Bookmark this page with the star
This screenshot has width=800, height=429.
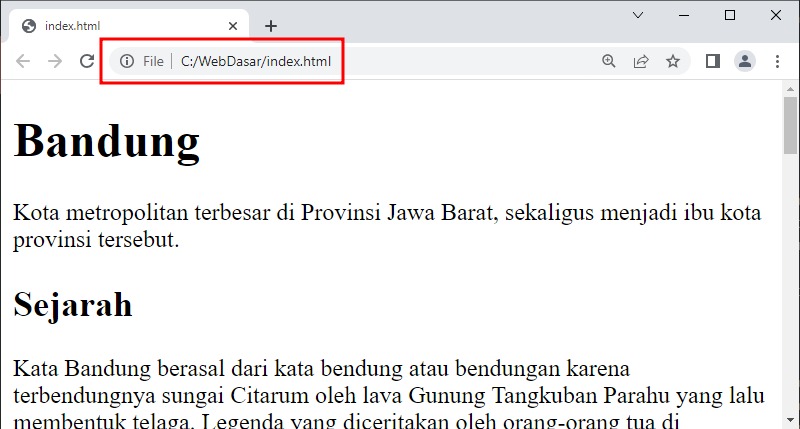pos(673,62)
